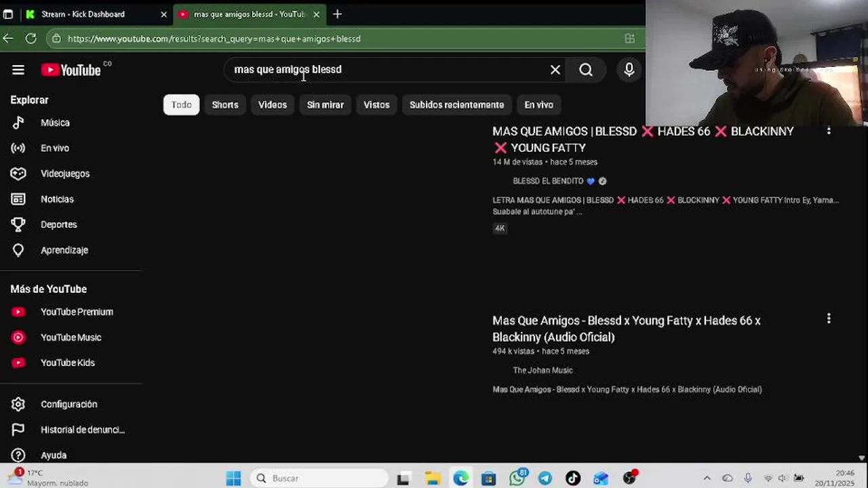Open the YouTube hamburger guide menu
The image size is (868, 488).
(18, 70)
